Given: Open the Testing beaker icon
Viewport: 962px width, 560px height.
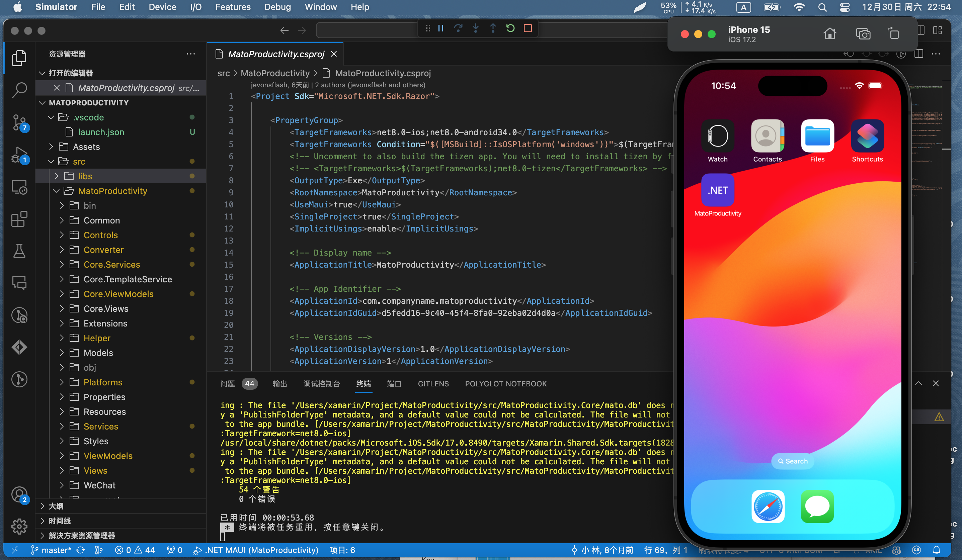Looking at the screenshot, I should click(x=19, y=251).
